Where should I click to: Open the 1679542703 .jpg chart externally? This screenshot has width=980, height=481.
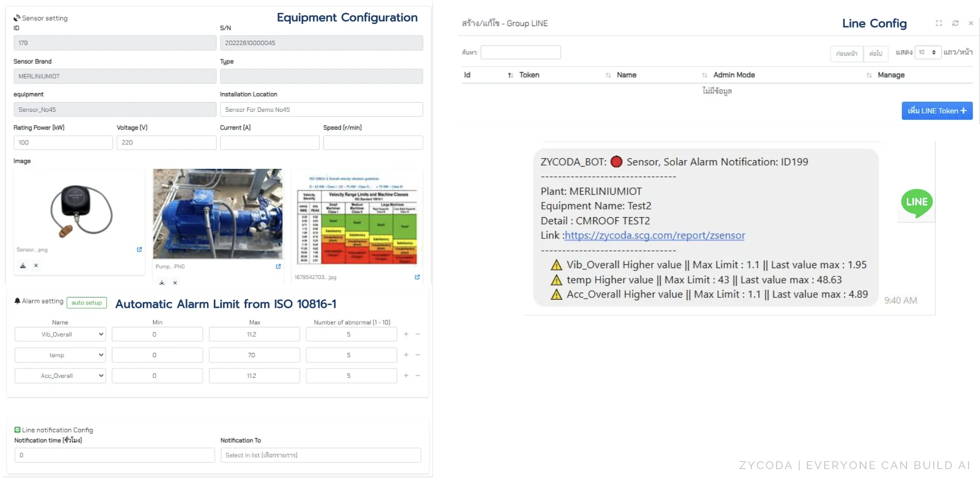click(417, 277)
